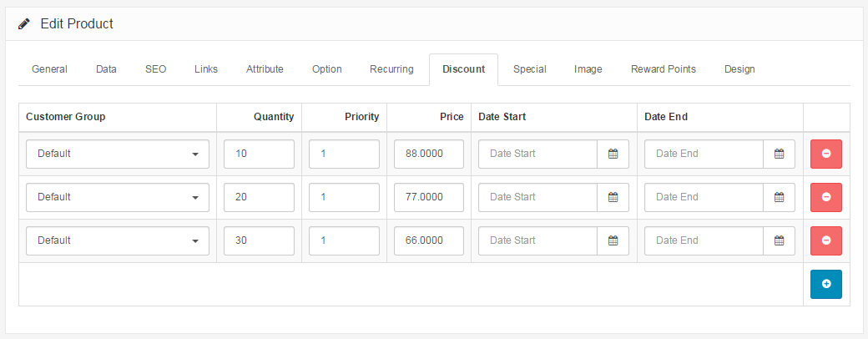Add a new discount row

pos(826,284)
